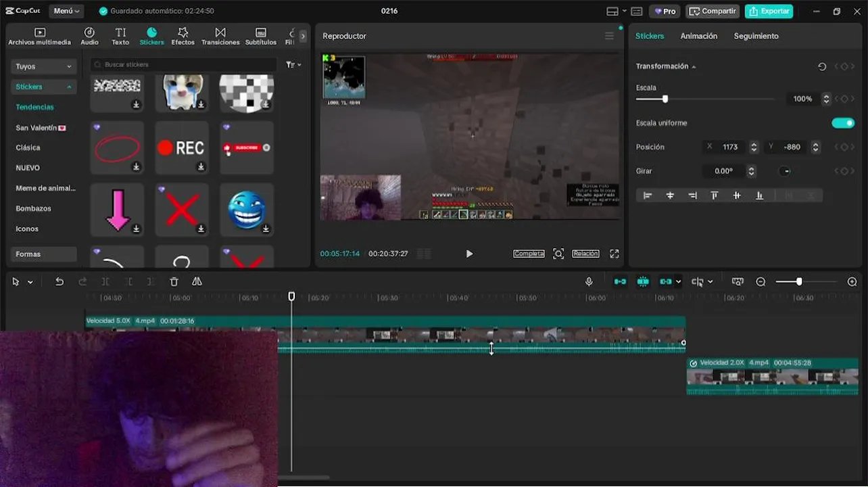Undo the last timeline action

point(59,281)
